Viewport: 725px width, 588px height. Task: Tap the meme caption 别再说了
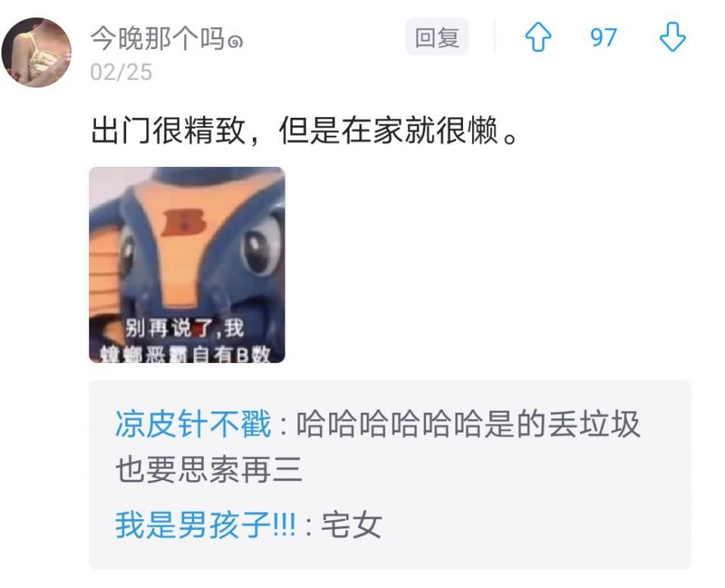168,328
